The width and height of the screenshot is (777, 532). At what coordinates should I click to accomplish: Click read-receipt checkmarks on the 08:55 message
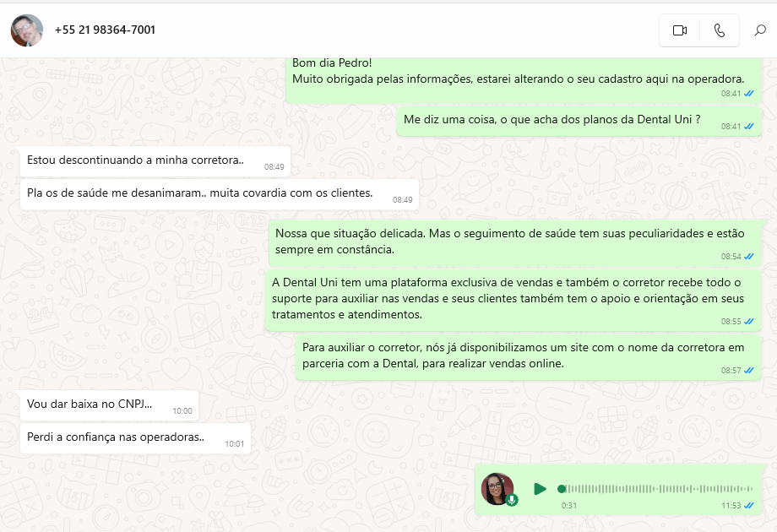pos(749,322)
